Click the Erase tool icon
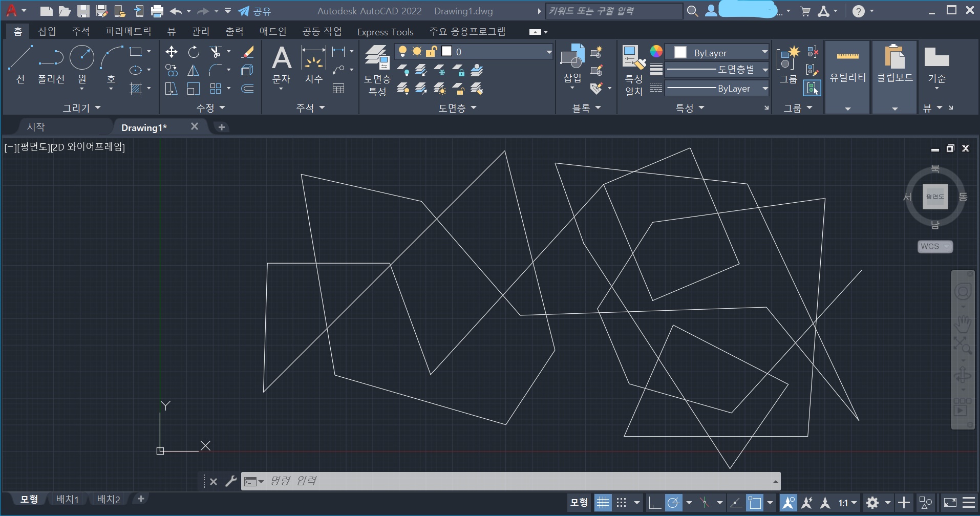 click(248, 52)
